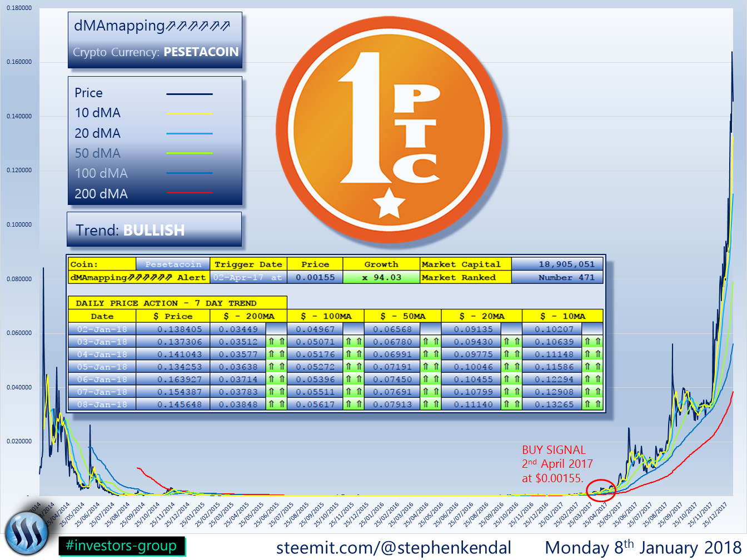Click the price 0.145648 cell
Viewport: 747px width, 560px height.
[x=173, y=404]
